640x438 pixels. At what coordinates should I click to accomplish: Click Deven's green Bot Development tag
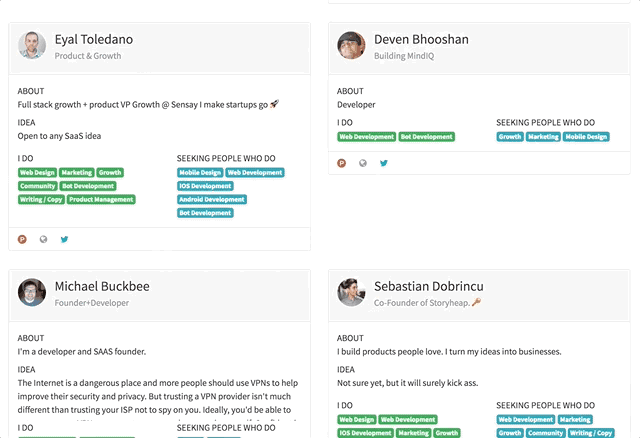[427, 137]
